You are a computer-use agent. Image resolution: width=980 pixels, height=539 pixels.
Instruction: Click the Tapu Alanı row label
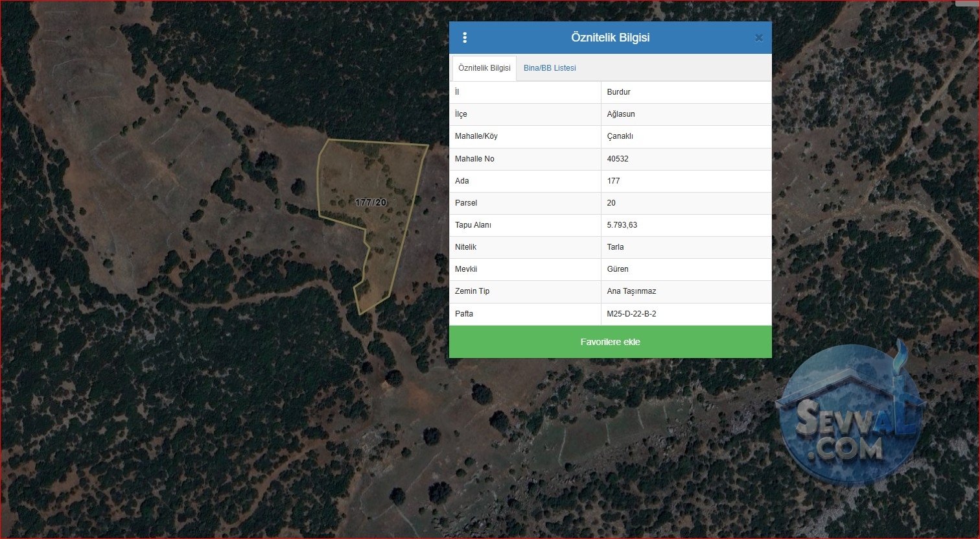tap(473, 225)
